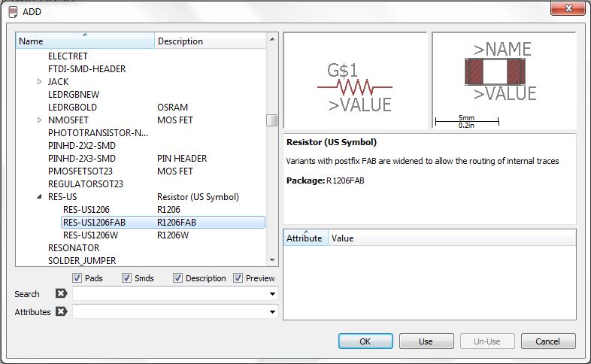Select the RES-US1206 variant
This screenshot has width=591, height=364.
tap(86, 210)
